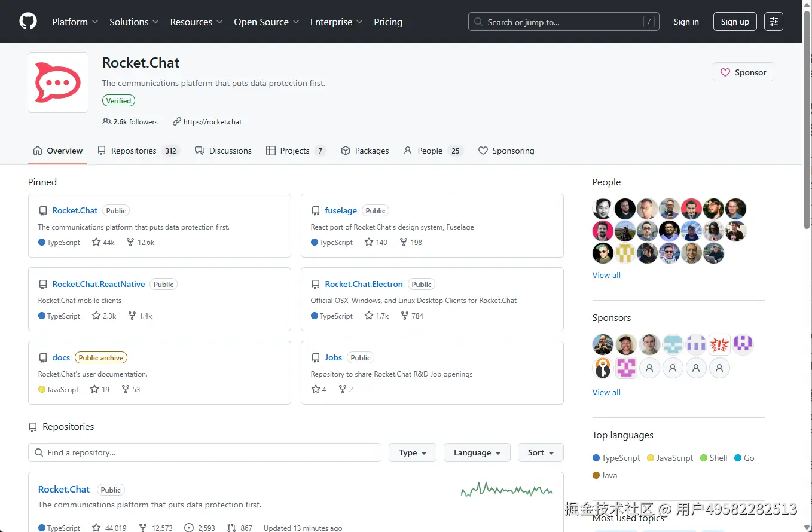Click the 2 forks on Jobs repo
The image size is (812, 532).
click(346, 390)
